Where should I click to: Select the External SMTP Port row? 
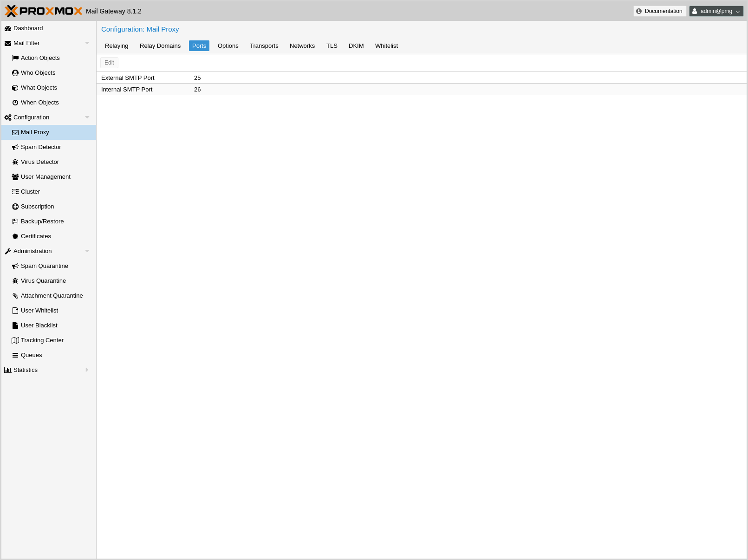point(279,78)
